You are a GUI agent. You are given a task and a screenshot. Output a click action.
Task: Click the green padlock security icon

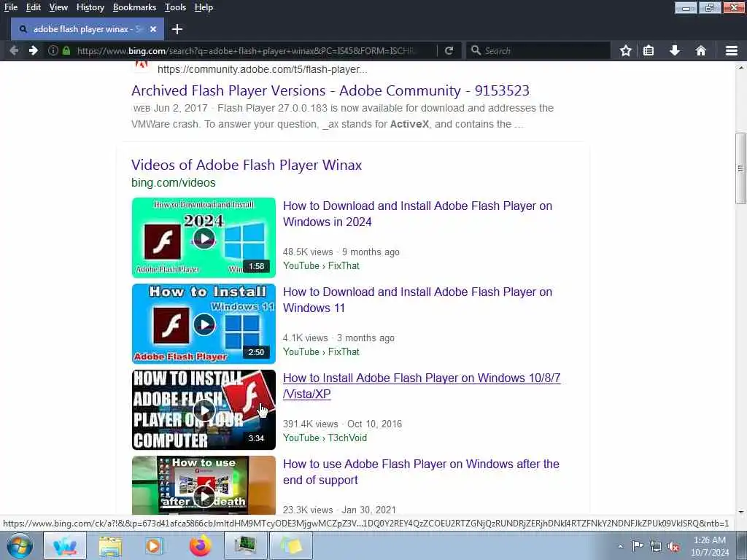[x=66, y=50]
